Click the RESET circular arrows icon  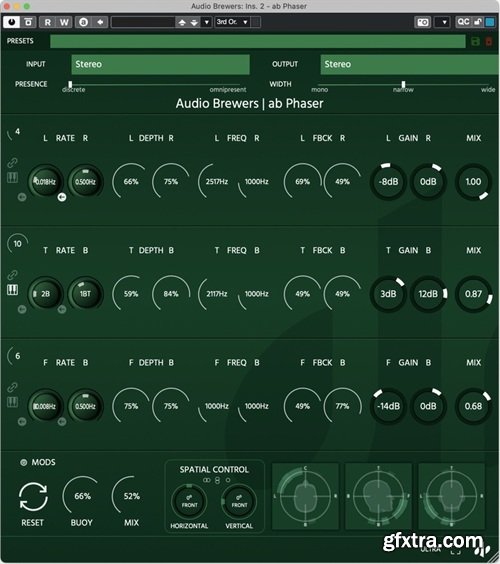[33, 497]
